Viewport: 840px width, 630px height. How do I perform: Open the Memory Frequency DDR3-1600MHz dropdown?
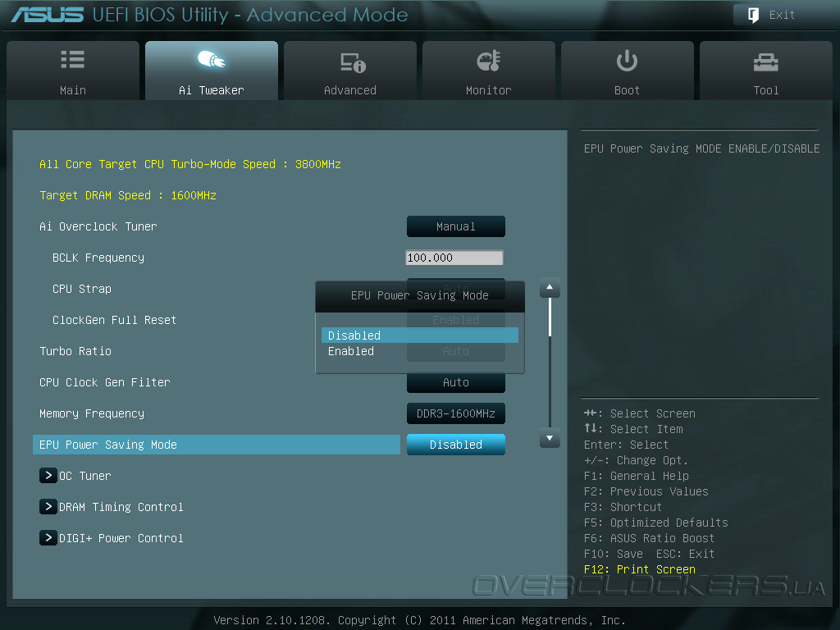pos(456,413)
